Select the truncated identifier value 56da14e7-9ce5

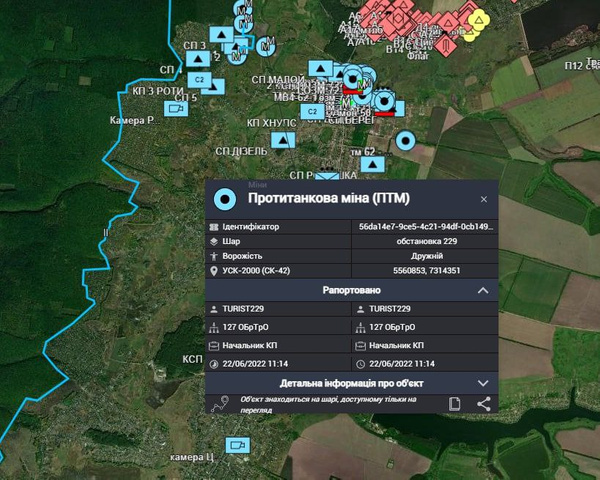pyautogui.click(x=426, y=227)
